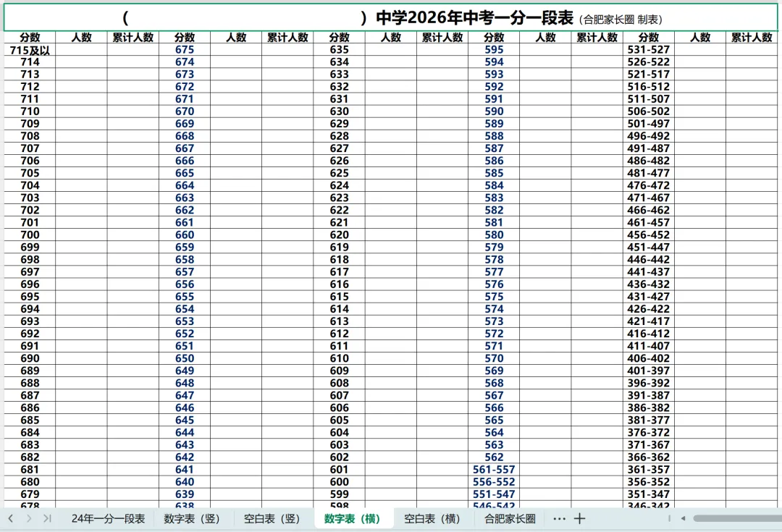Image resolution: width=782 pixels, height=532 pixels.
Task: Select the cell 715及以
Action: (30, 50)
